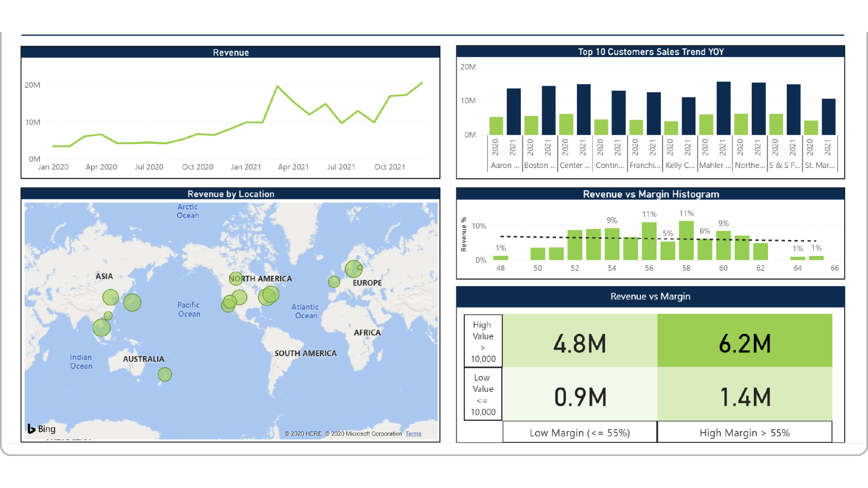Select the Low Margin (<= 55%) column header
Viewport: 868px width, 488px height.
(580, 432)
